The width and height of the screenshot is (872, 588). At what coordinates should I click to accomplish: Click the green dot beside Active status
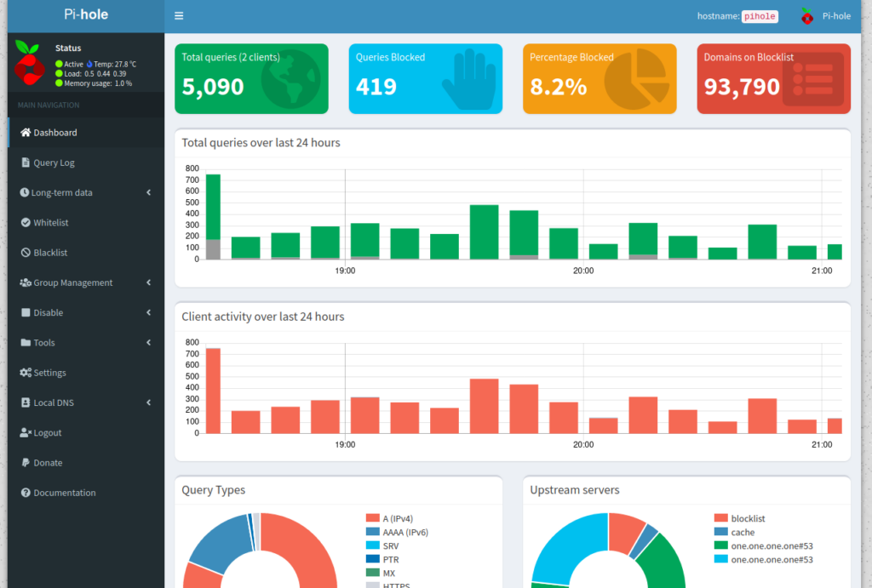pos(59,64)
